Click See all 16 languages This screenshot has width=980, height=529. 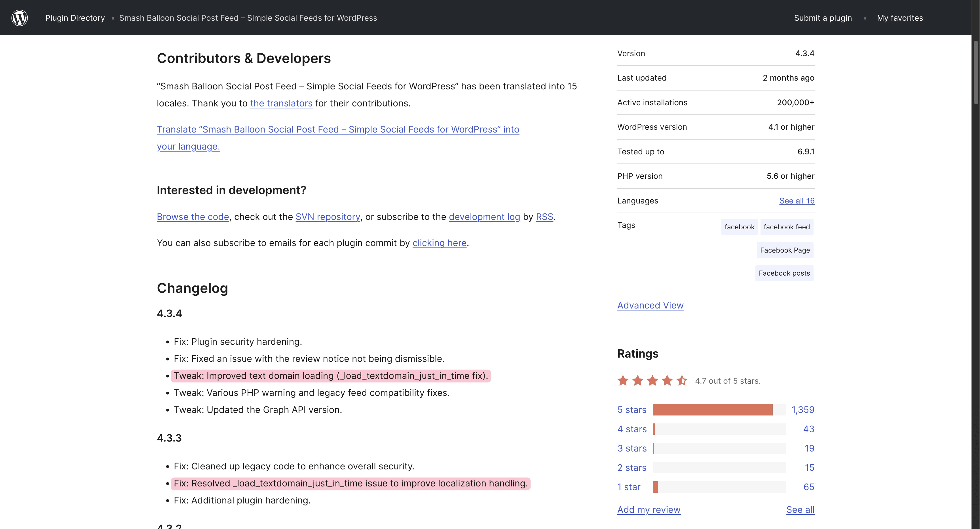click(797, 201)
